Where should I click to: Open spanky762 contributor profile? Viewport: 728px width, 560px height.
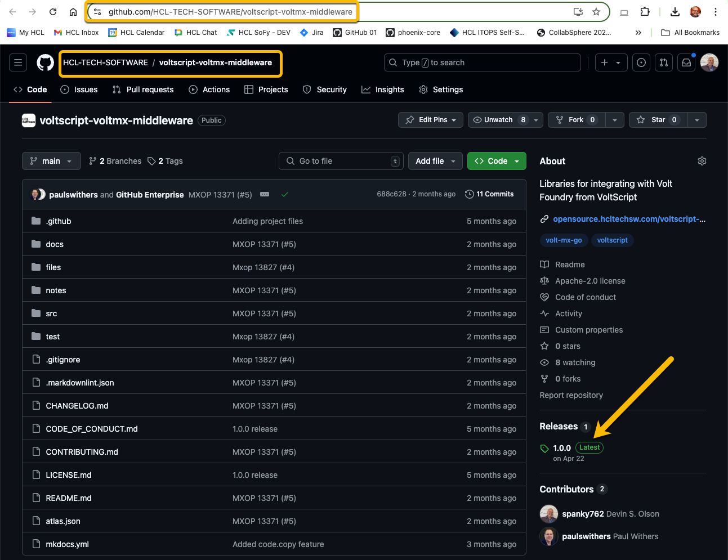(x=583, y=514)
